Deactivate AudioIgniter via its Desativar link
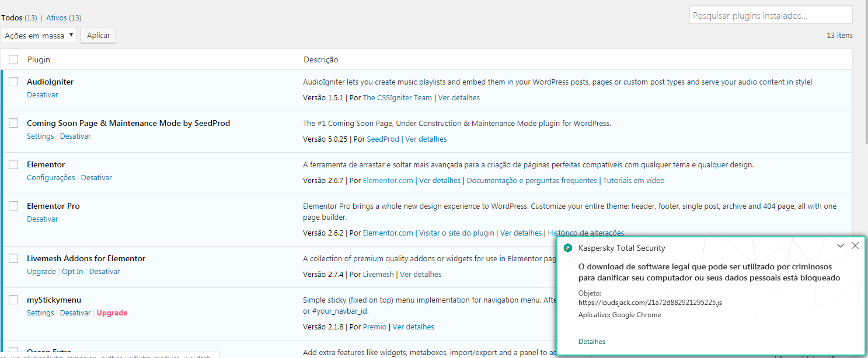Viewport: 868px width, 358px height. [x=43, y=95]
